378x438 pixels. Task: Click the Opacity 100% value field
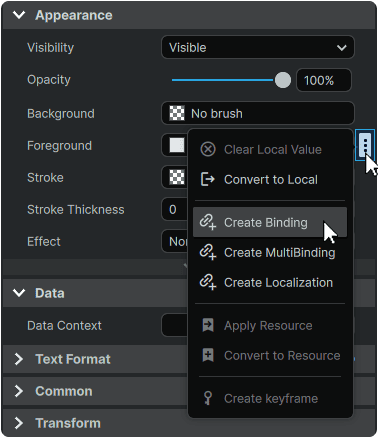pyautogui.click(x=324, y=80)
